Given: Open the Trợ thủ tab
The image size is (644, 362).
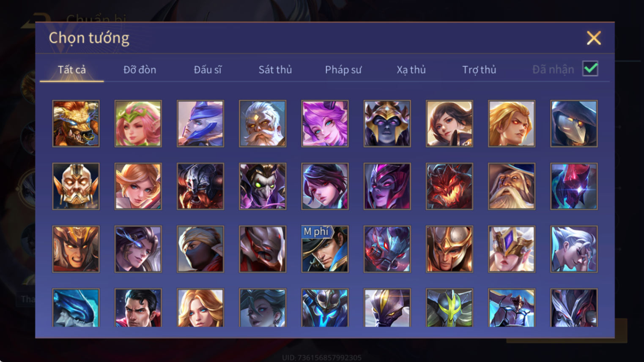Looking at the screenshot, I should coord(479,70).
